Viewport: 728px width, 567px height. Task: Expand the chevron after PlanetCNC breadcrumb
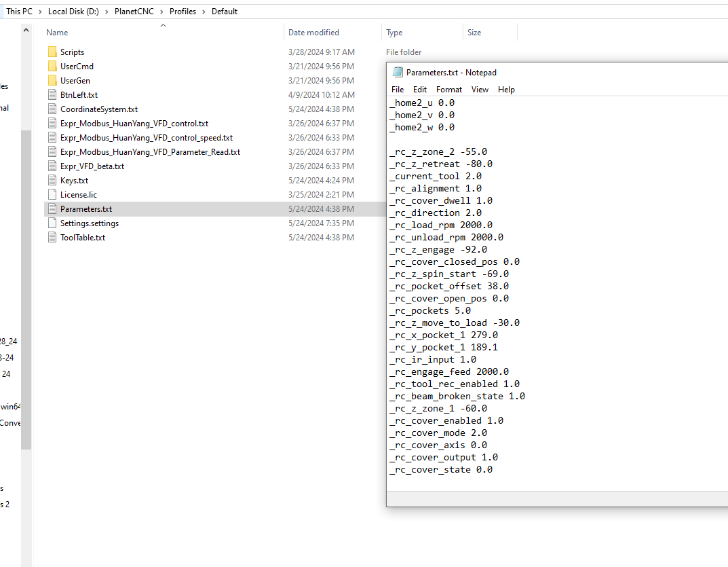[161, 12]
